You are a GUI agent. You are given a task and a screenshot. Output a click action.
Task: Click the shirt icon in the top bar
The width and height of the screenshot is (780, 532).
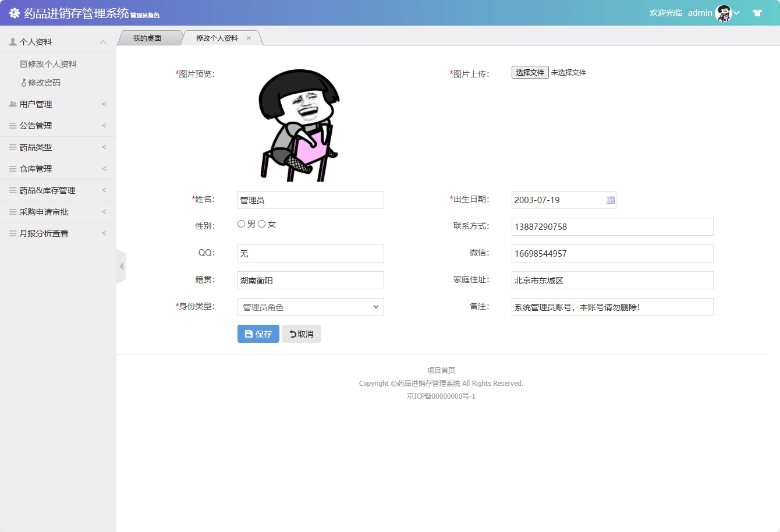(x=757, y=12)
